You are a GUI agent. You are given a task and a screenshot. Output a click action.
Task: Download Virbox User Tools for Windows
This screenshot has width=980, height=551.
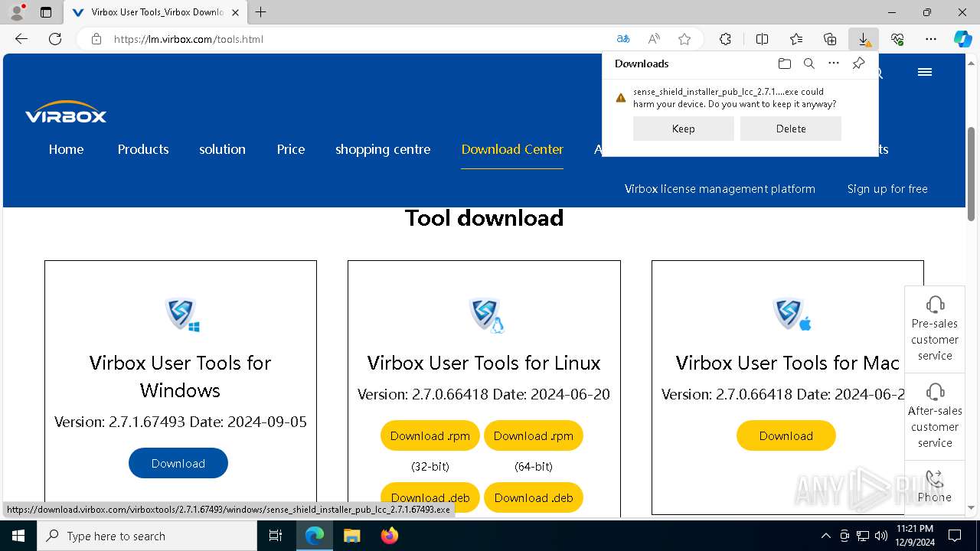(178, 463)
